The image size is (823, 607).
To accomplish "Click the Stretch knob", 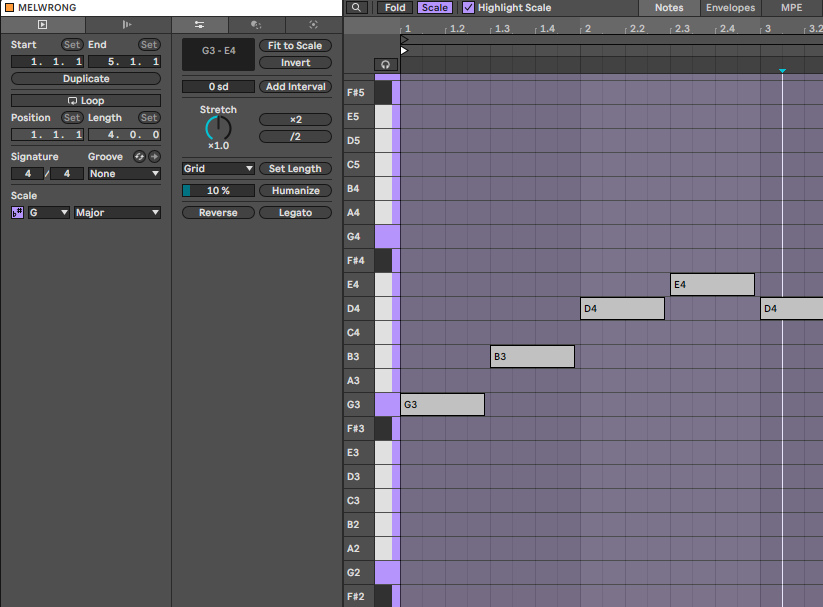I will pyautogui.click(x=218, y=128).
